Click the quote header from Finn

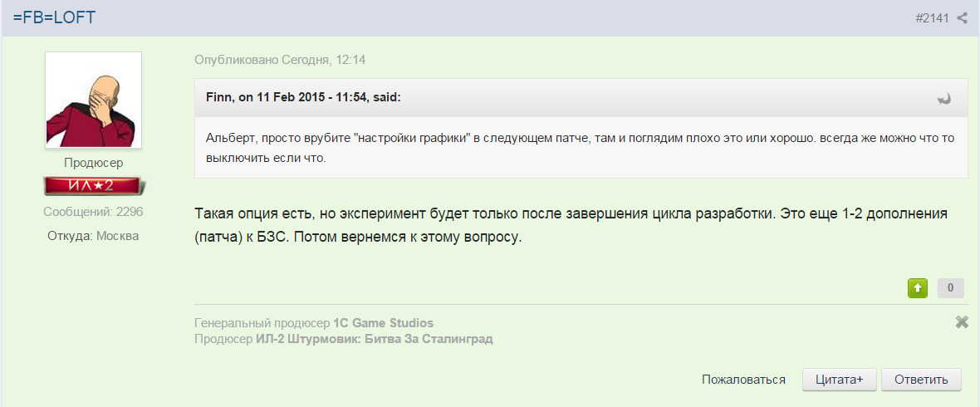pos(303,98)
